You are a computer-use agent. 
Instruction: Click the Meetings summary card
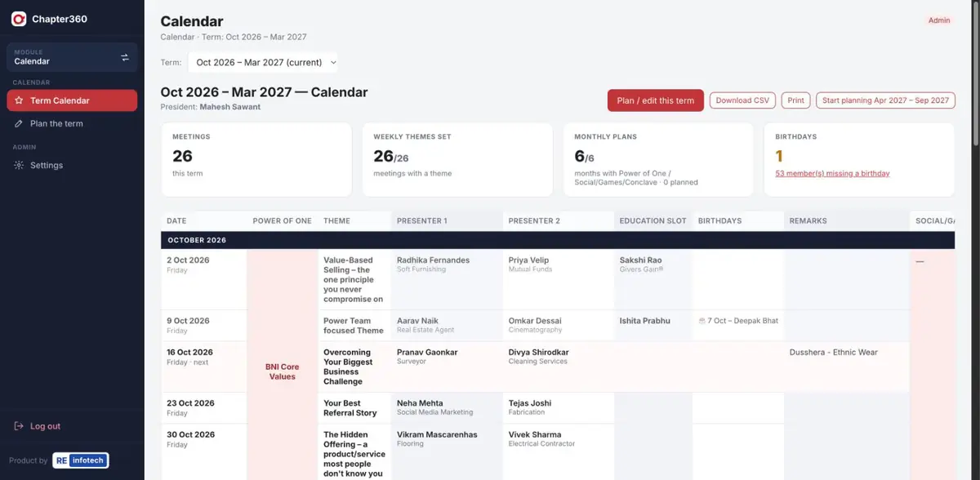click(256, 159)
